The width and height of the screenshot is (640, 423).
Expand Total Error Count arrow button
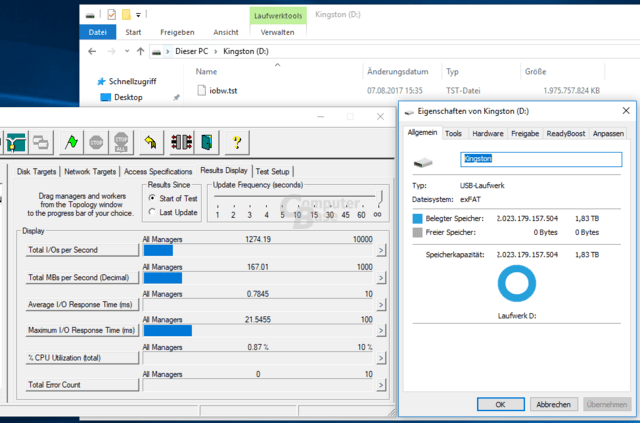[381, 385]
